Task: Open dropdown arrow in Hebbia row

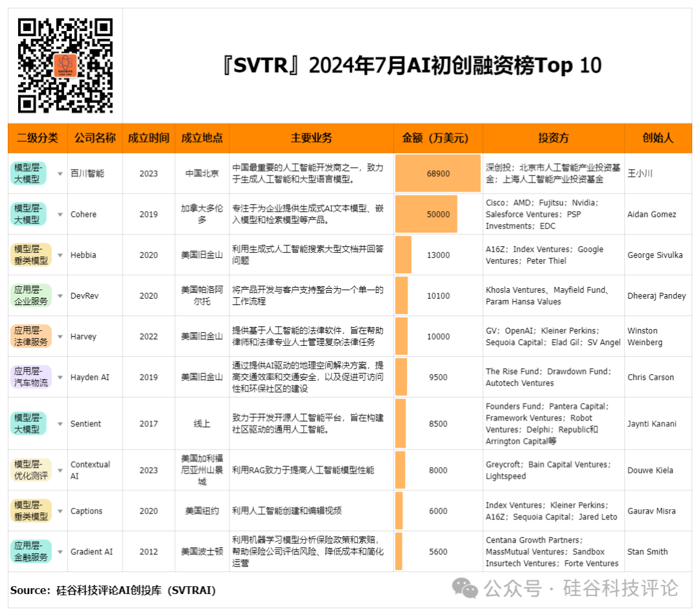Action: coord(60,255)
